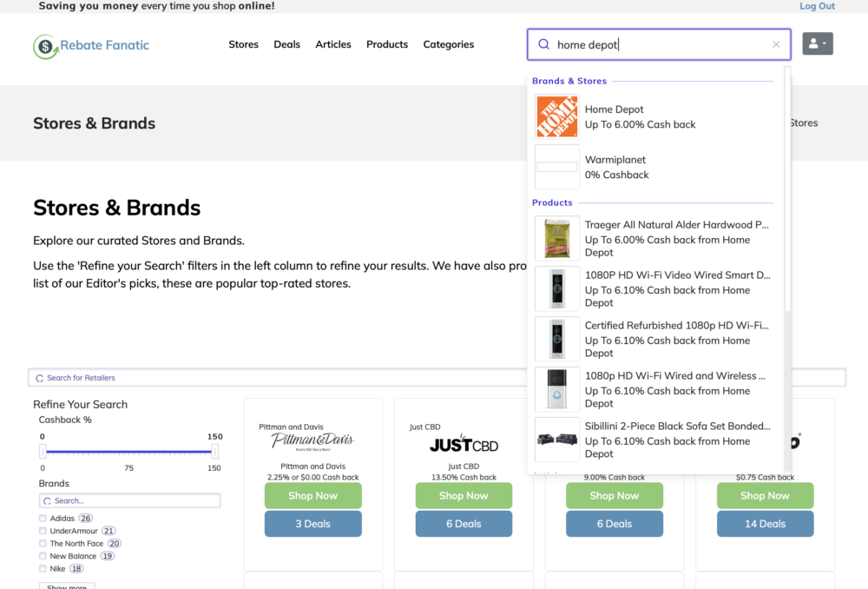Screen dimensions: 868x589
Task: Open the Certified Refurbished 1080p doorbell thumbnail
Action: 557,339
